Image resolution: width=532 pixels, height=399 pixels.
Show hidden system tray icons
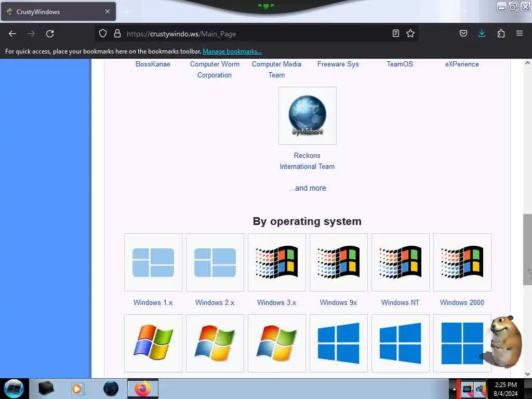(x=454, y=389)
